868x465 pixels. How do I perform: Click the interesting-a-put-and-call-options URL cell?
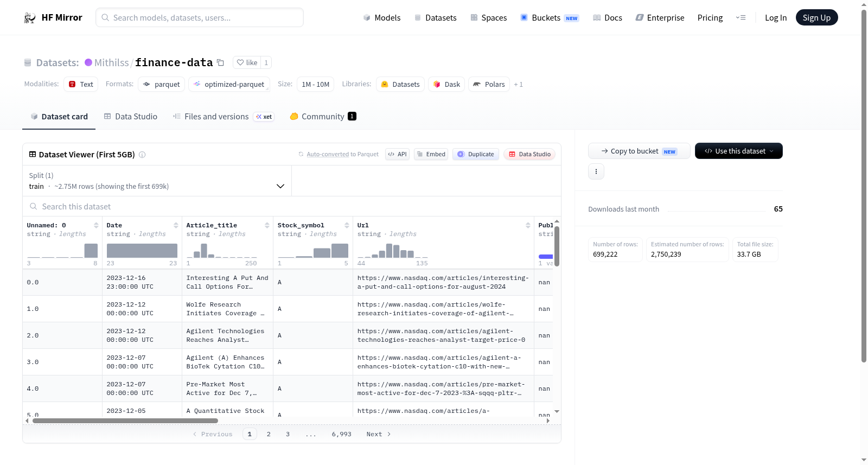[x=443, y=282]
